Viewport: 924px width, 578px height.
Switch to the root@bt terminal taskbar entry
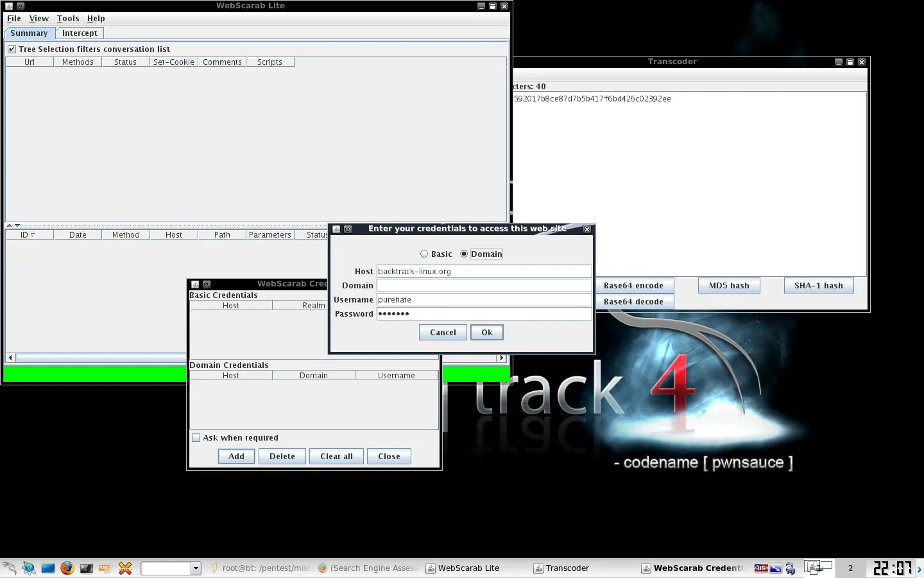(261, 568)
